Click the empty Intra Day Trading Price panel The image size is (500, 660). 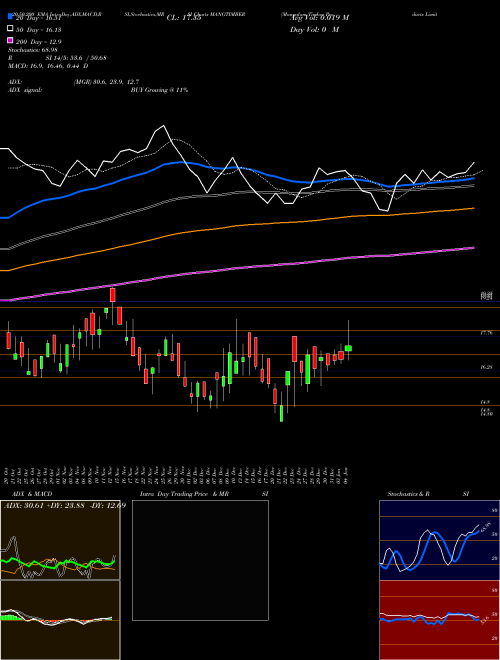pos(200,560)
